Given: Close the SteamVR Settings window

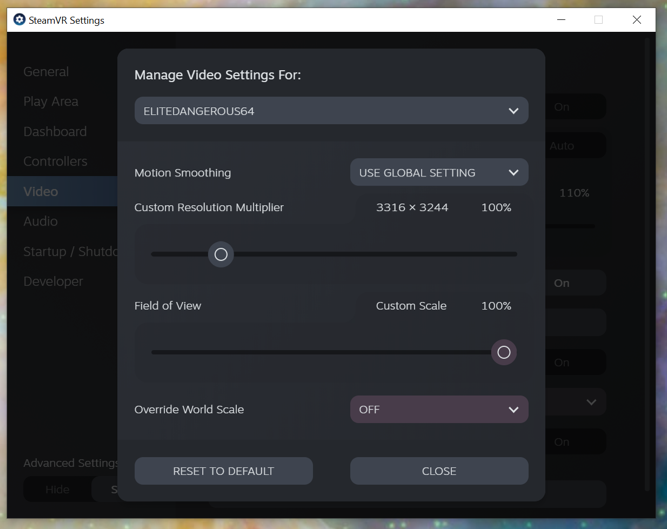Looking at the screenshot, I should [x=637, y=20].
